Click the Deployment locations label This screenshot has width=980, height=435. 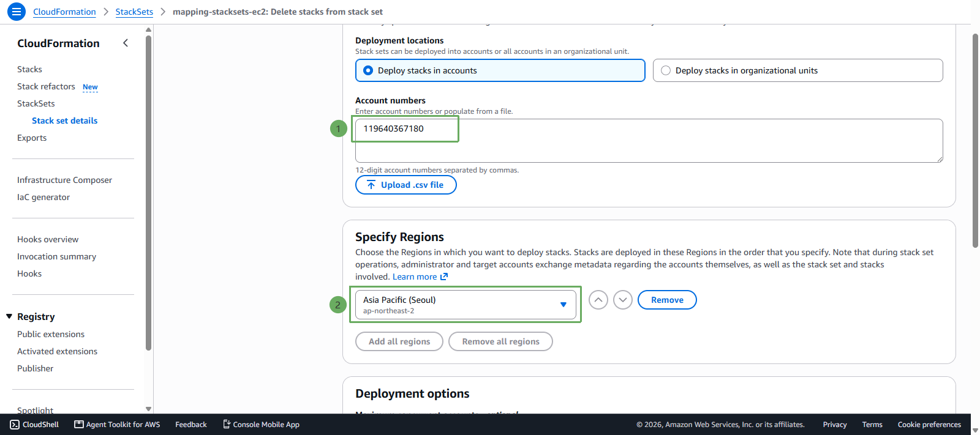(x=399, y=40)
